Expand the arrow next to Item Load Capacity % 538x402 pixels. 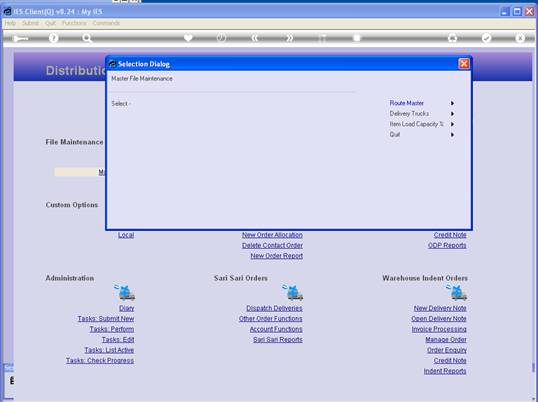tap(452, 124)
